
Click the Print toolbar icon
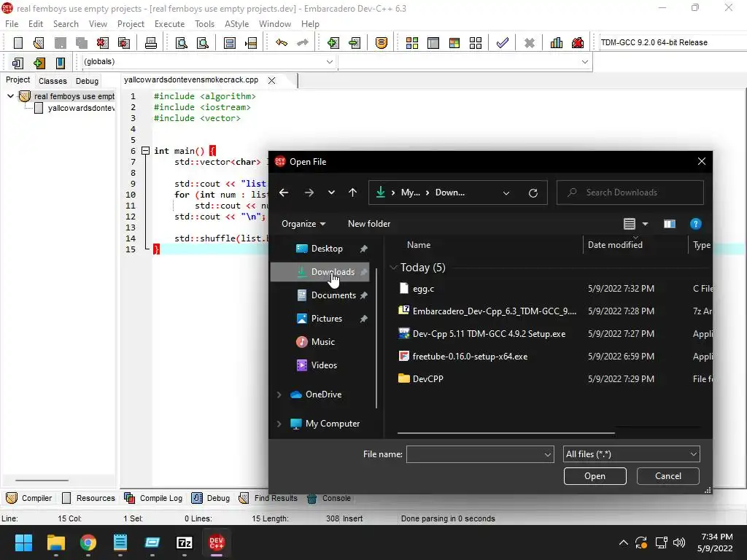[150, 43]
